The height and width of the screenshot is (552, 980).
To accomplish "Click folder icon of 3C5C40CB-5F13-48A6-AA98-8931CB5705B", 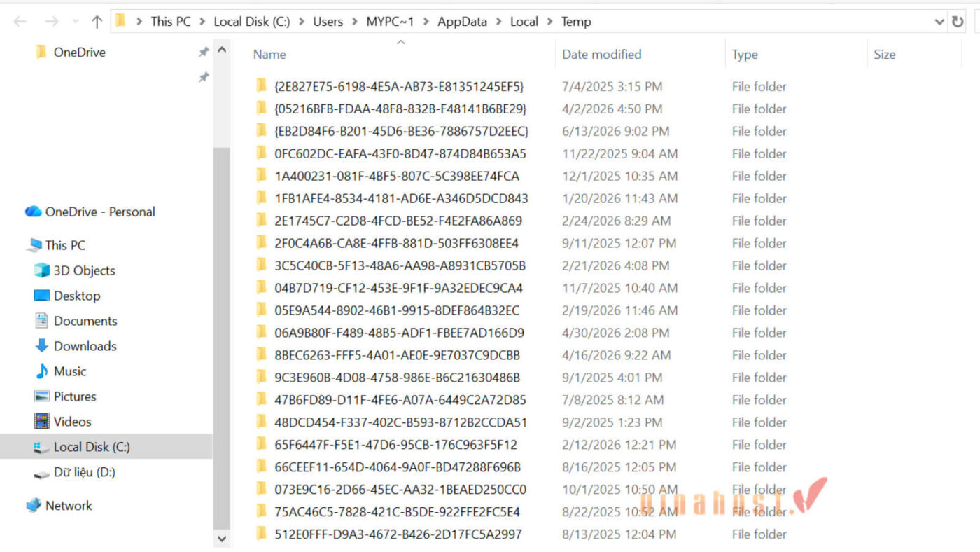I will tap(262, 265).
